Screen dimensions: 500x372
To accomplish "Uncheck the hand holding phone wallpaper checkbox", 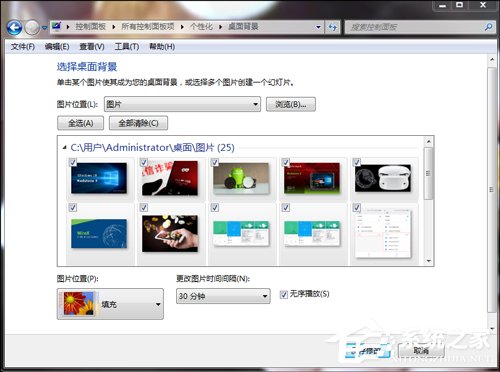I will pyautogui.click(x=144, y=208).
